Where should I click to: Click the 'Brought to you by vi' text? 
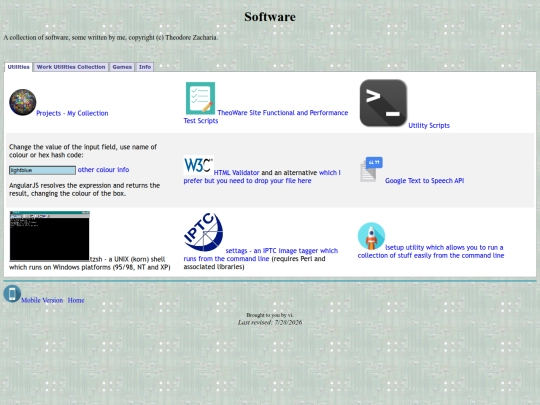[270, 315]
